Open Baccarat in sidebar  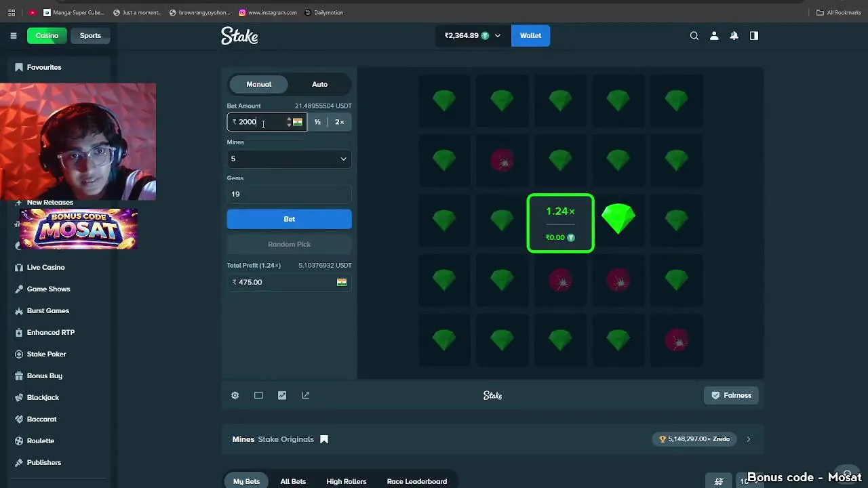point(41,419)
